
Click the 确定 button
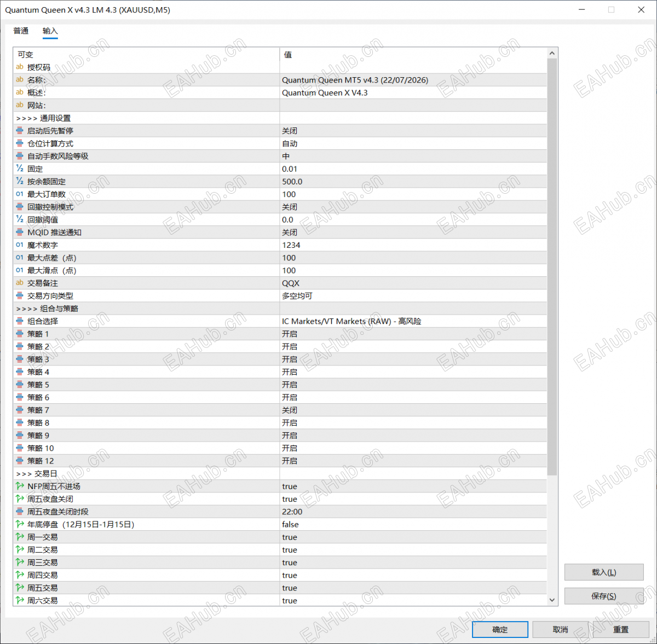point(500,629)
